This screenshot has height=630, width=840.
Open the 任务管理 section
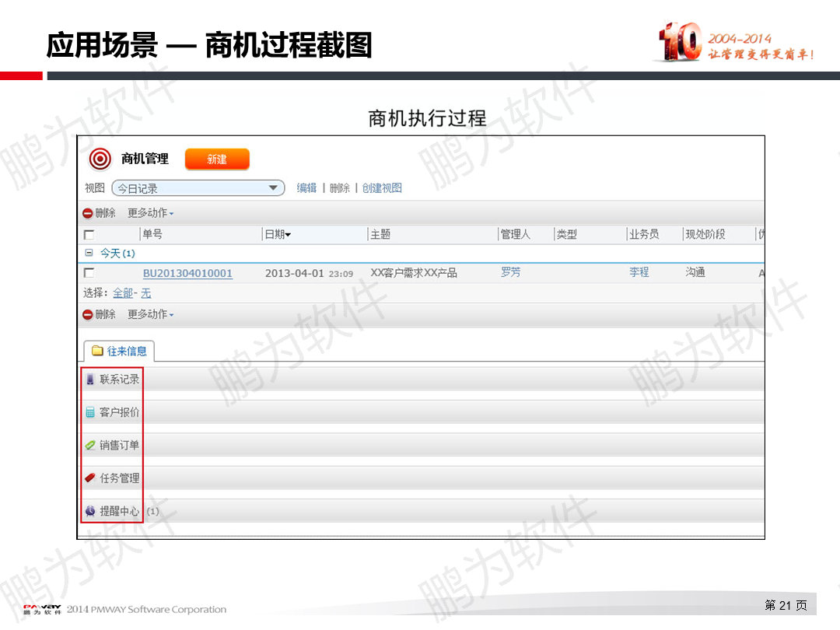click(x=120, y=478)
